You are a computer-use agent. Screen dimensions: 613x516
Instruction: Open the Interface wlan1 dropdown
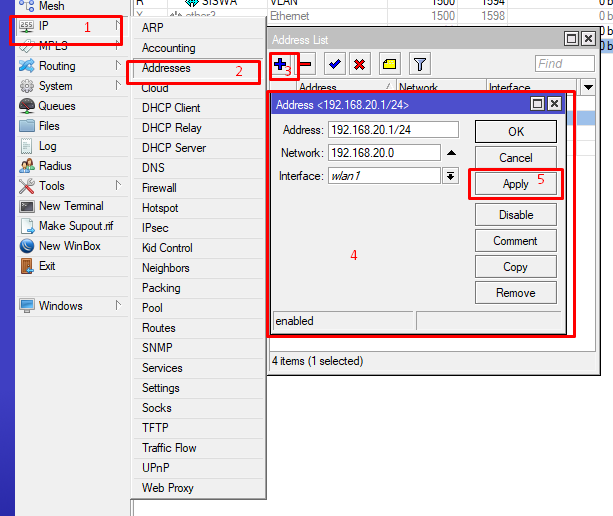(451, 176)
